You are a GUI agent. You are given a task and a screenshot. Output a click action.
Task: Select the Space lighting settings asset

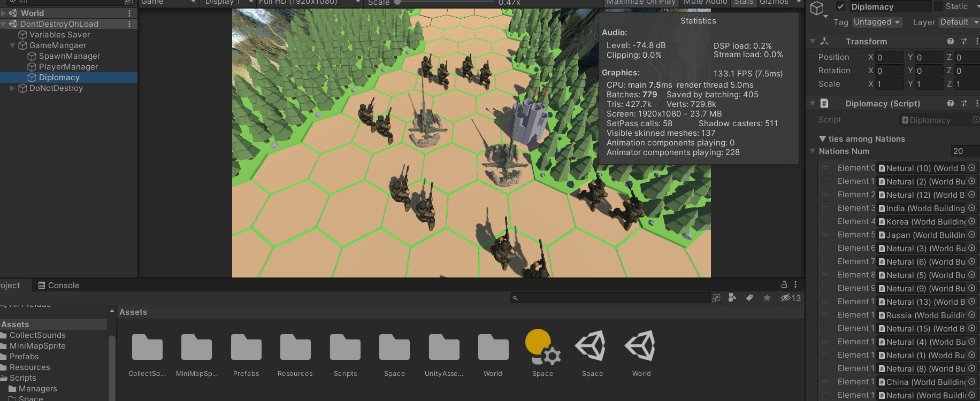(x=542, y=353)
